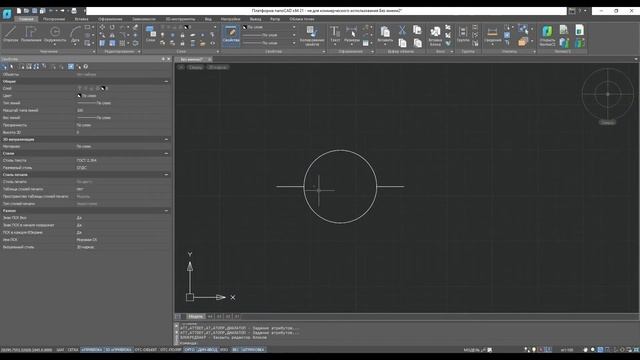Viewport: 640px width, 360px height.
Task: Toggle ДИН-ВВОД dynamic input in status bar
Action: 207,350
